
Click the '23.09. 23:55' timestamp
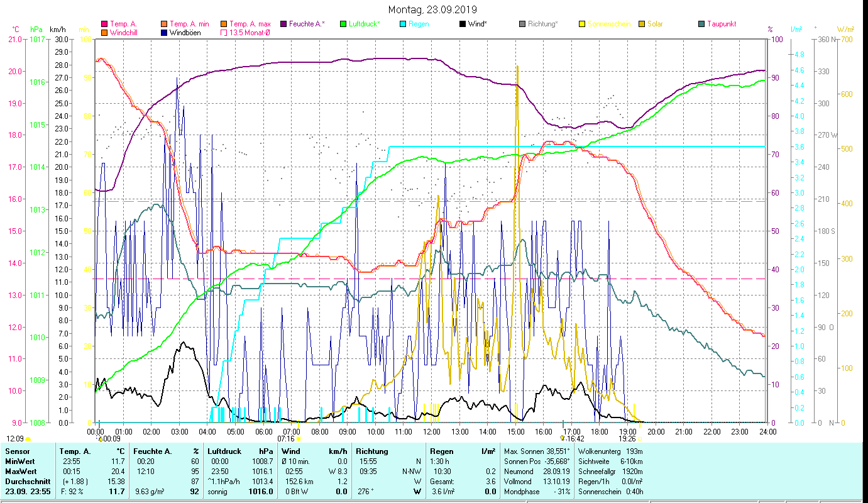28,492
